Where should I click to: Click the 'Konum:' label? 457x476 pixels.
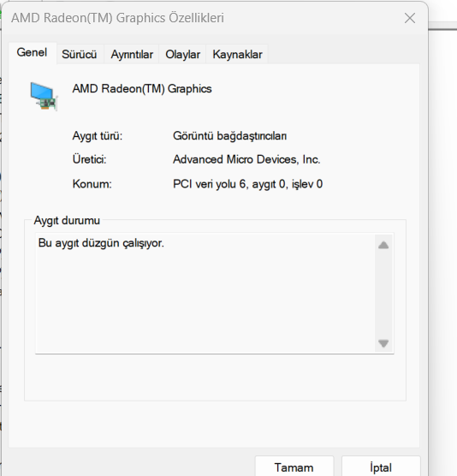pos(92,184)
